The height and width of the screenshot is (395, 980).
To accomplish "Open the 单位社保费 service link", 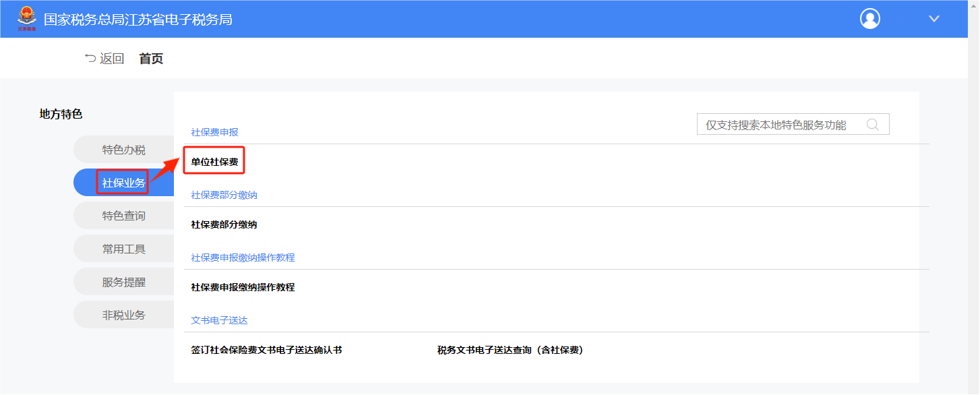I will (214, 162).
